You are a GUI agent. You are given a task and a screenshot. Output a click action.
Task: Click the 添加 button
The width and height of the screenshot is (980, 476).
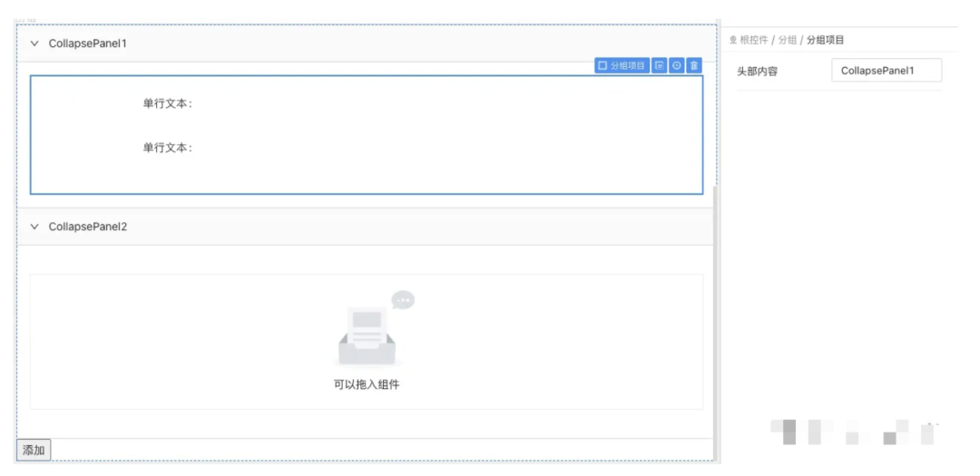click(x=34, y=450)
